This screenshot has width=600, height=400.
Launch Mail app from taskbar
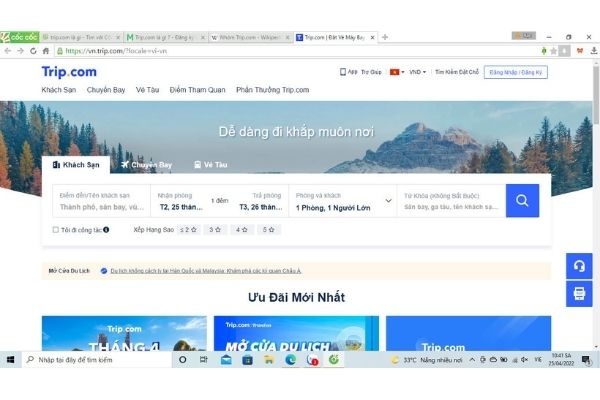226,360
